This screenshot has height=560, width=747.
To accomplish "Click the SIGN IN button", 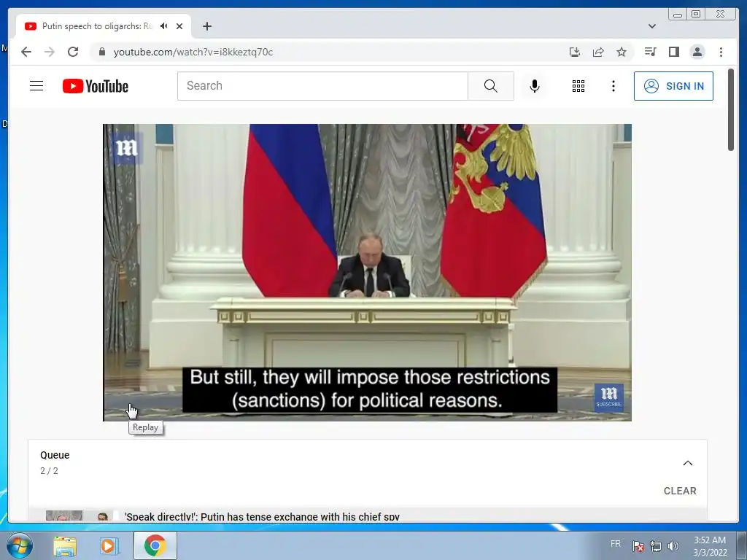I will pos(673,86).
